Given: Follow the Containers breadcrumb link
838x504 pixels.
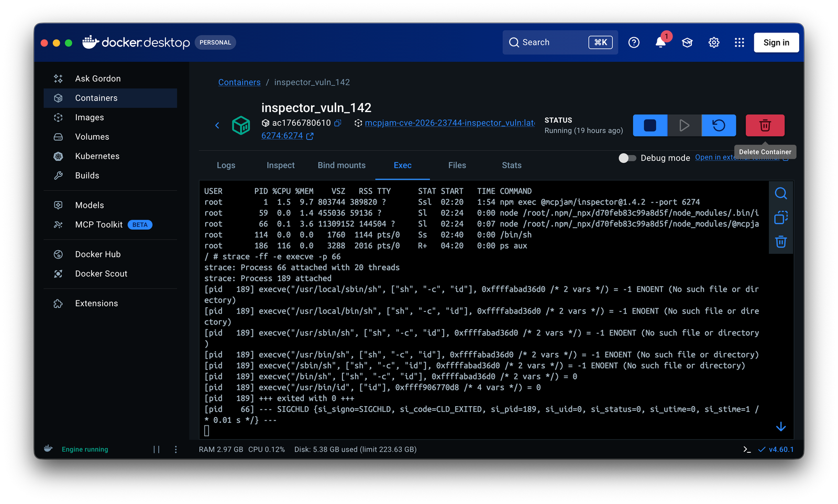Looking at the screenshot, I should pos(239,82).
